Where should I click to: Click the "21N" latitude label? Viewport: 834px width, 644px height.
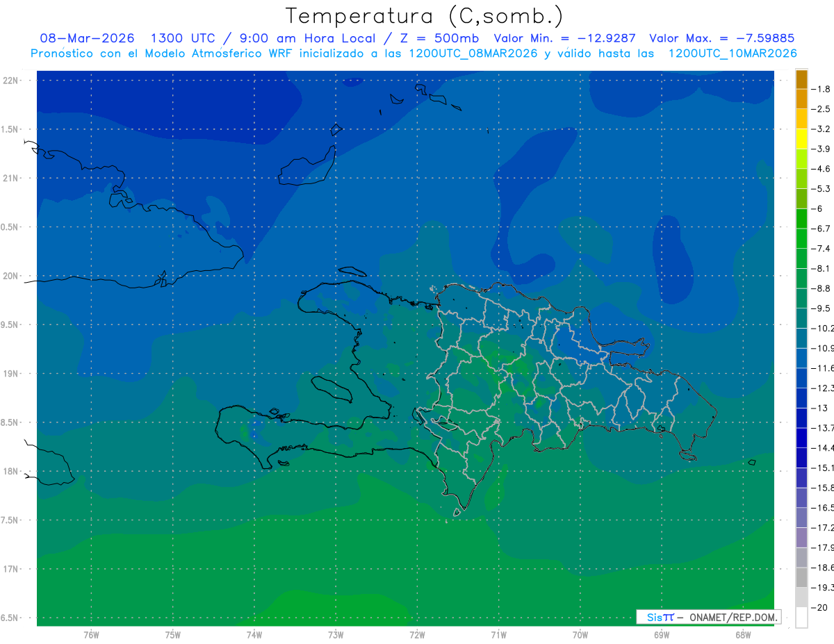[x=12, y=178]
